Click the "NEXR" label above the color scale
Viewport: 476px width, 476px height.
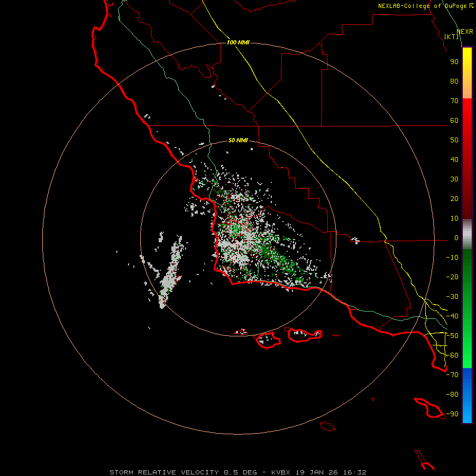tap(465, 32)
